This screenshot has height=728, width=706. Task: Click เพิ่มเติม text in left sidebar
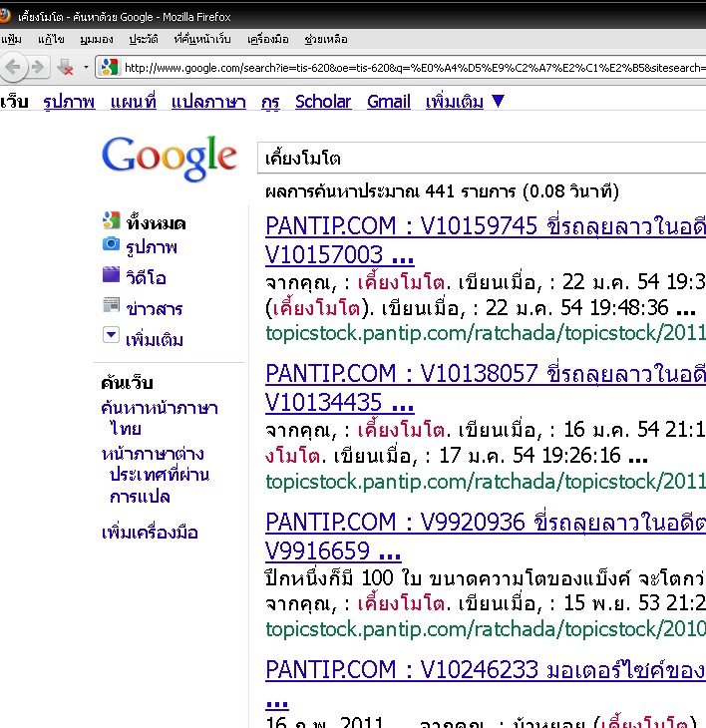click(x=155, y=340)
